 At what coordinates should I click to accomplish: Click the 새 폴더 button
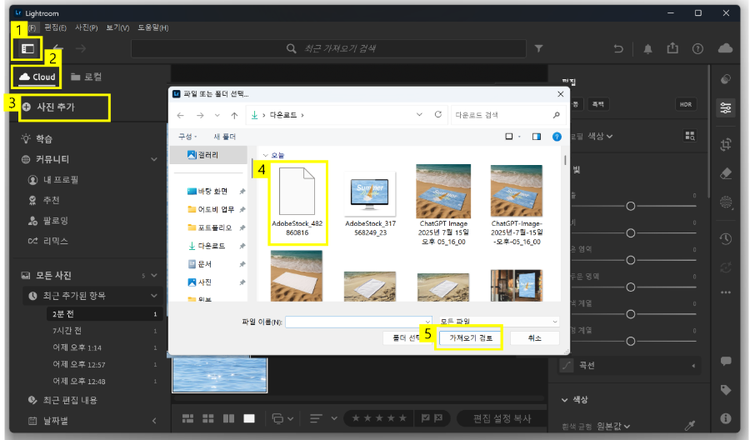pos(225,137)
